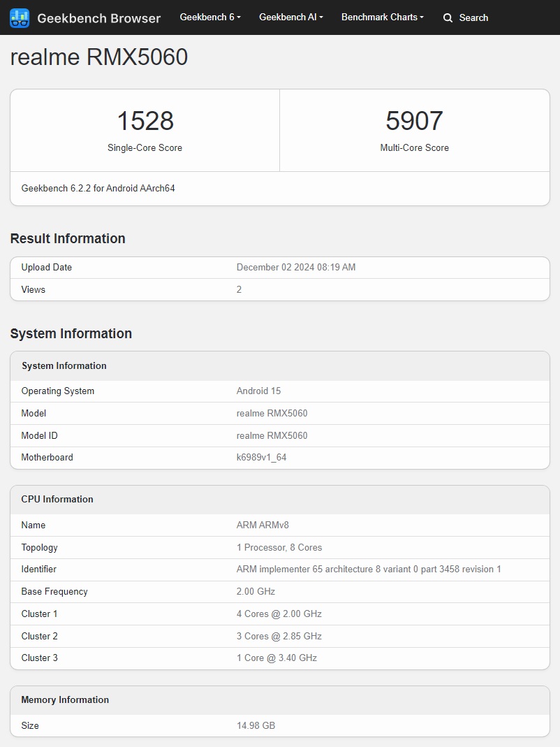Click the Geekbench 6.2.2 for Android version text
This screenshot has width=560, height=747.
[x=98, y=189]
